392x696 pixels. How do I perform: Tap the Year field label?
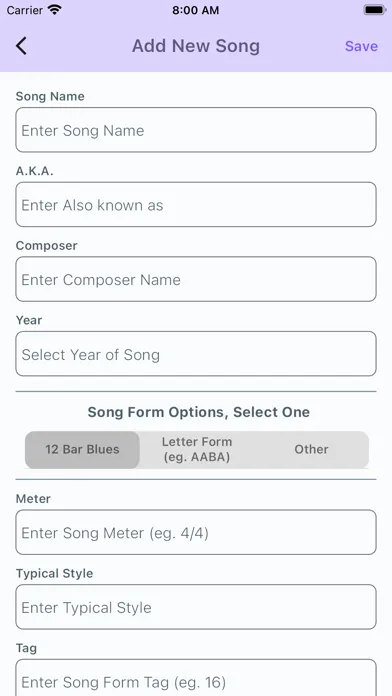tap(29, 320)
